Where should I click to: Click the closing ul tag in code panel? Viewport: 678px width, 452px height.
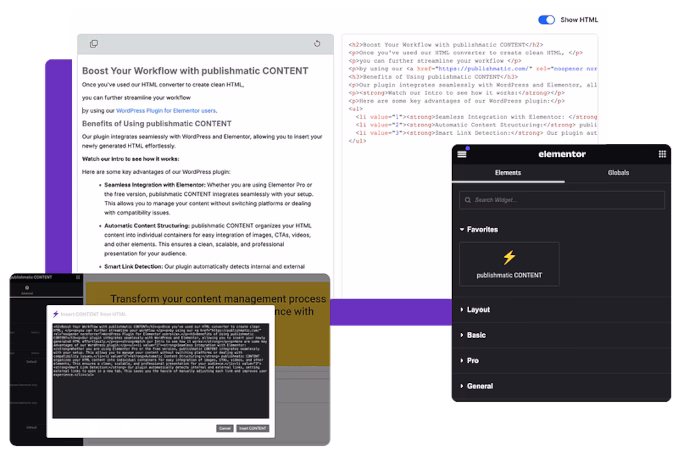pos(357,141)
